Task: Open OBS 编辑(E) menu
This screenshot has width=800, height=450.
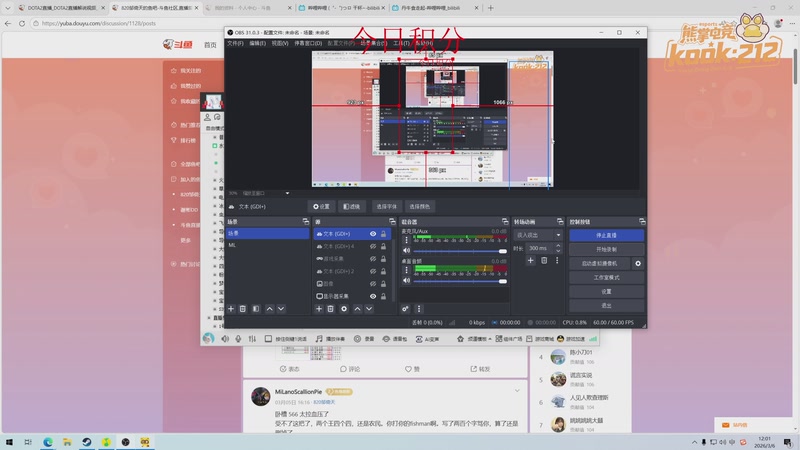Action: point(257,43)
